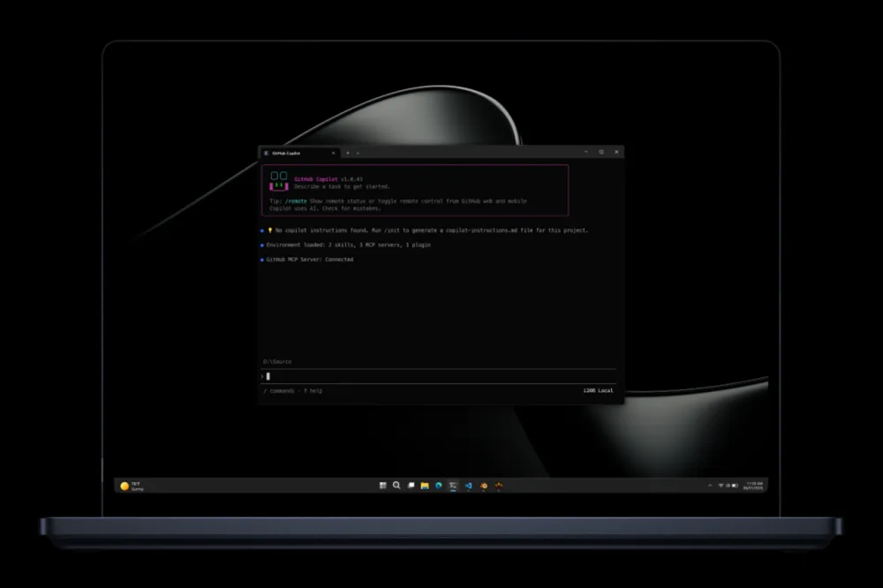Click '/ commands' hint below the prompt
The width and height of the screenshot is (883, 588).
tap(279, 391)
